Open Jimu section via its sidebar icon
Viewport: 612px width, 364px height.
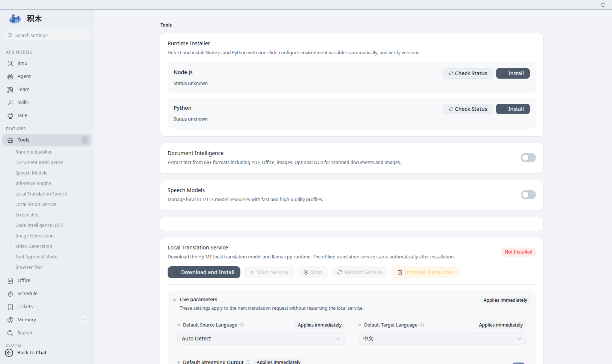10,63
